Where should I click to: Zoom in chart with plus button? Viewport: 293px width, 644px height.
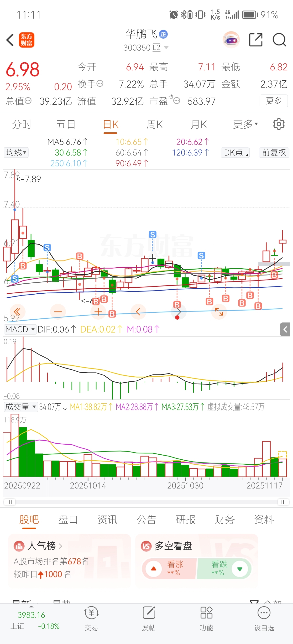pyautogui.click(x=98, y=312)
